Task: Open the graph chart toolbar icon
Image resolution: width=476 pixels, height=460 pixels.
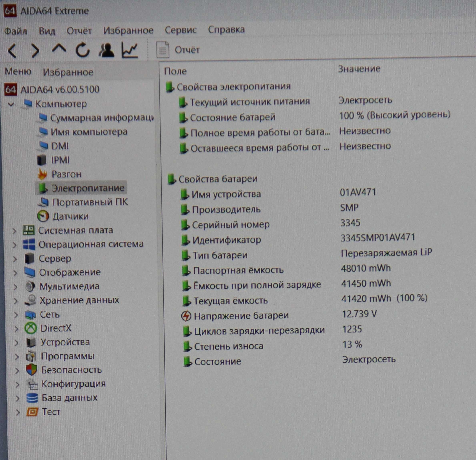Action: 130,50
